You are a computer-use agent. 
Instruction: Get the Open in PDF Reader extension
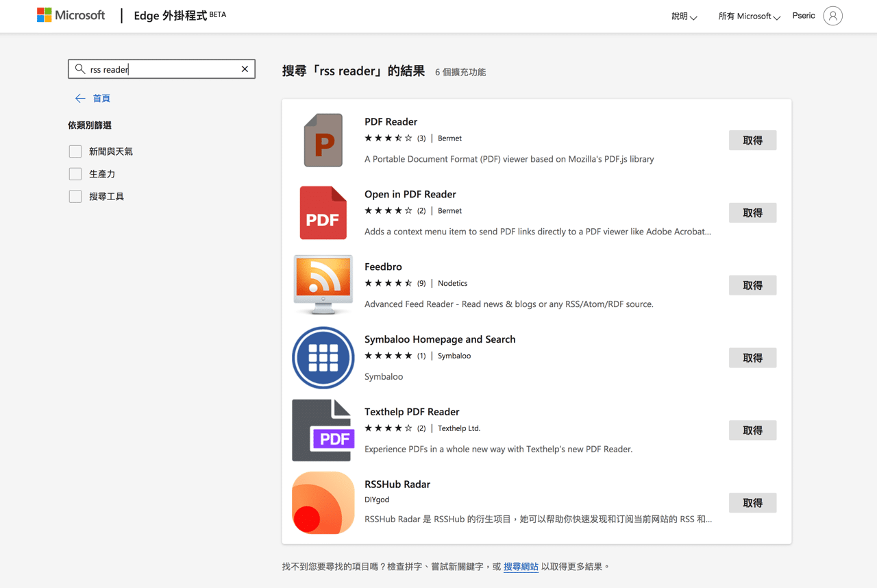pyautogui.click(x=752, y=213)
